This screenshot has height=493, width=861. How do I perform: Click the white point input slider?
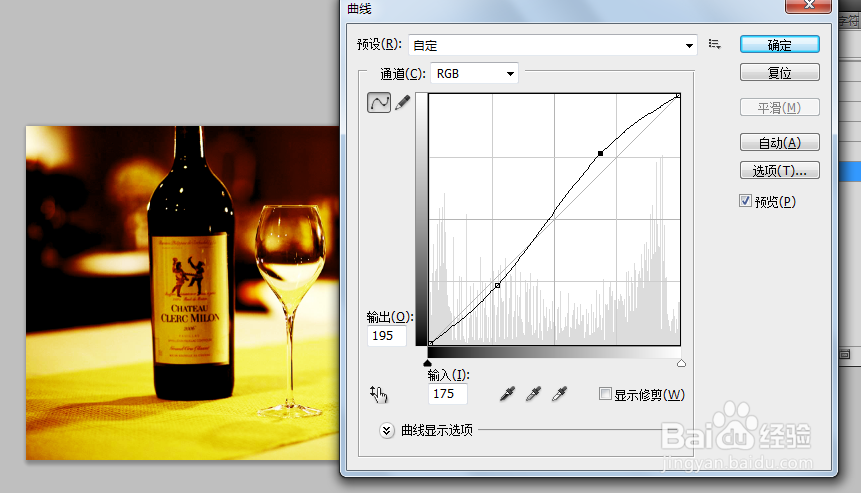[x=681, y=363]
